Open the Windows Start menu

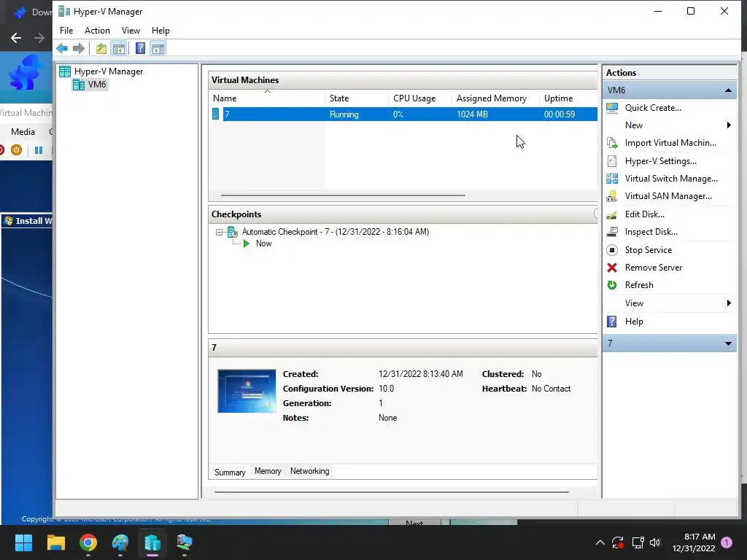23,542
